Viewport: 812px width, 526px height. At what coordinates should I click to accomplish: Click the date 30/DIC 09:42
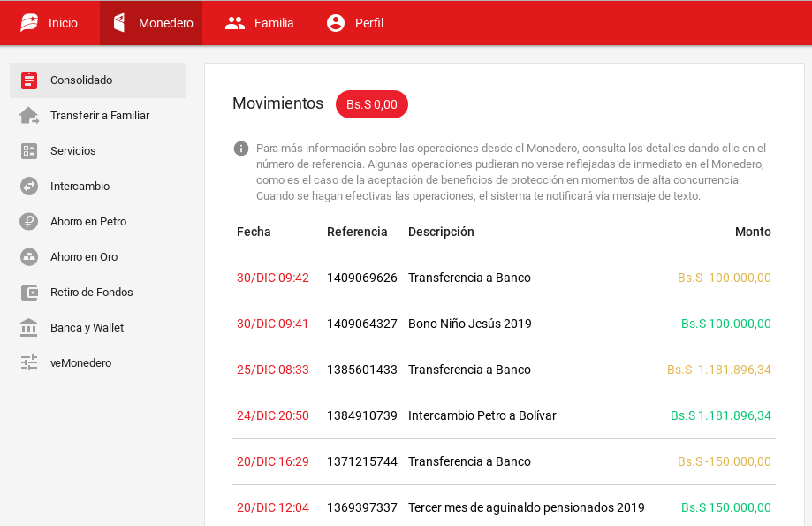tap(273, 278)
